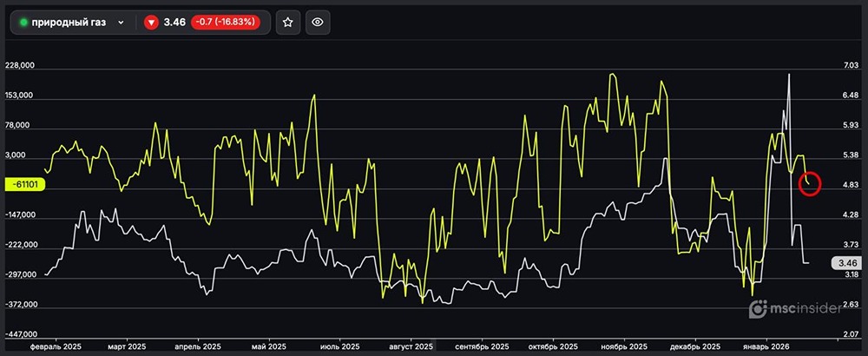Click the red circle marker on chart
Screen dimensions: 868x356
pyautogui.click(x=809, y=184)
